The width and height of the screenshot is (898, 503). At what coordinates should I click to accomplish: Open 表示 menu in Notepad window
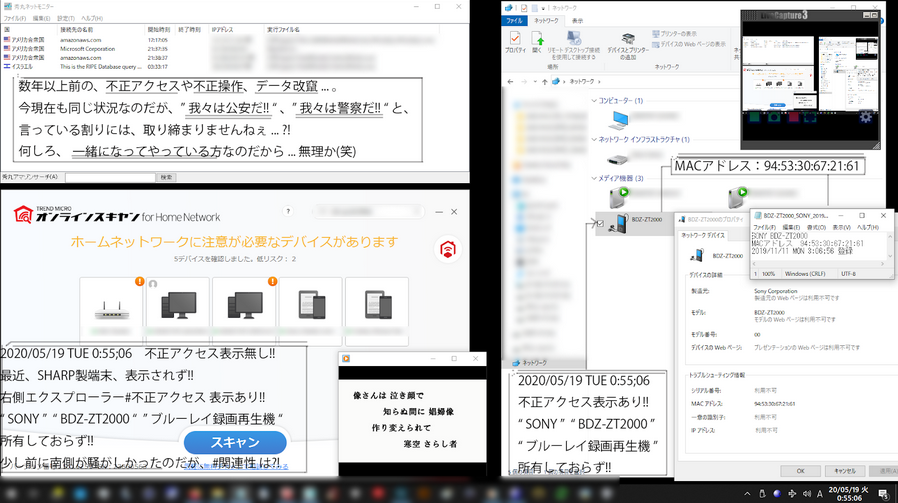[841, 227]
